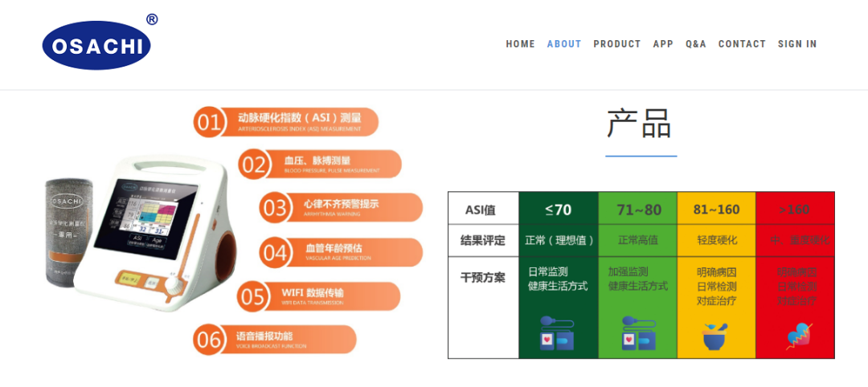The height and width of the screenshot is (387, 868).
Task: Click the 日常监测 text in dark green column
Action: (x=548, y=272)
